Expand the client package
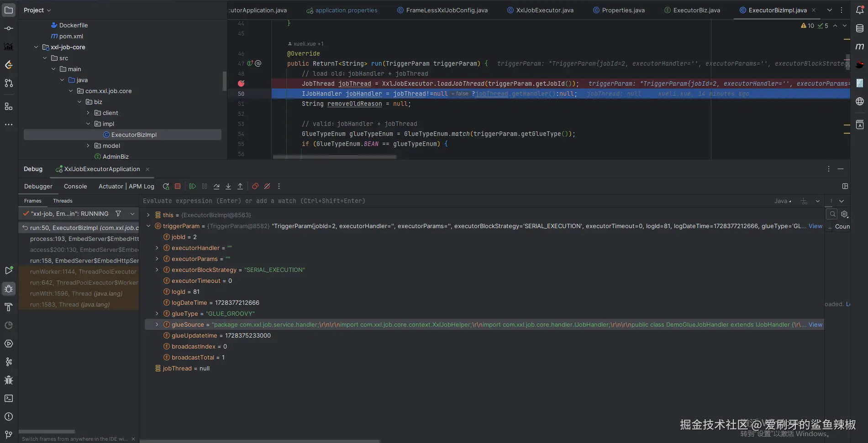 88,113
